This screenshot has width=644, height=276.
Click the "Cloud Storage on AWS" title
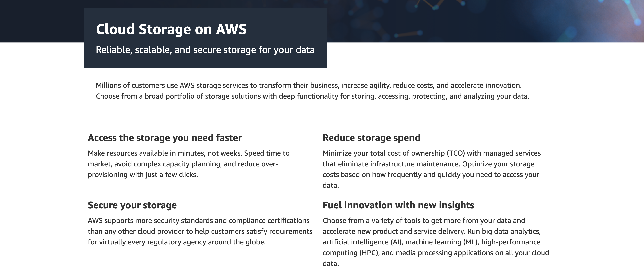tap(171, 29)
